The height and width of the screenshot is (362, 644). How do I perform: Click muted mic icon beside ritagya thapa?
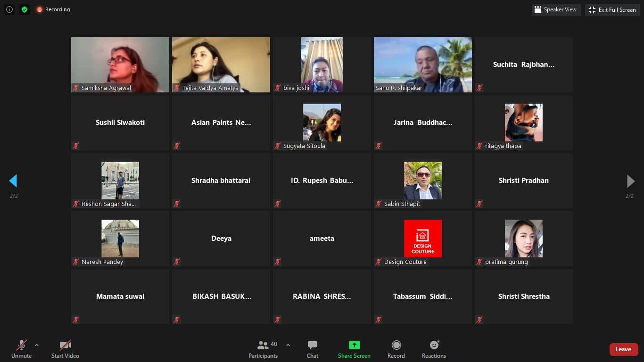[479, 146]
